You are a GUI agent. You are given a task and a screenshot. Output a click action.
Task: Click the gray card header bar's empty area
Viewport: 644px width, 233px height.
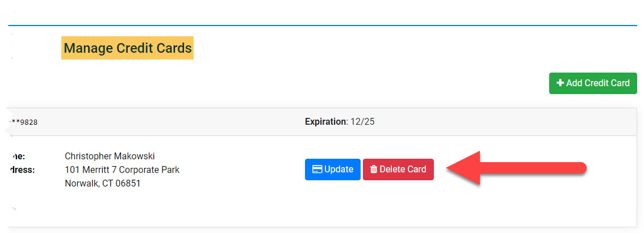point(483,122)
